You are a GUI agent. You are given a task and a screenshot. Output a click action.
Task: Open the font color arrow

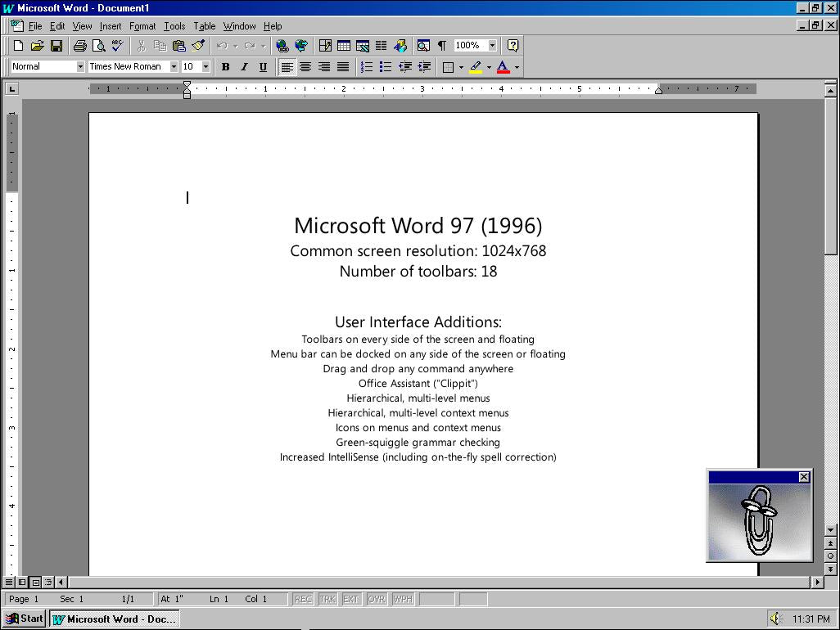[517, 67]
